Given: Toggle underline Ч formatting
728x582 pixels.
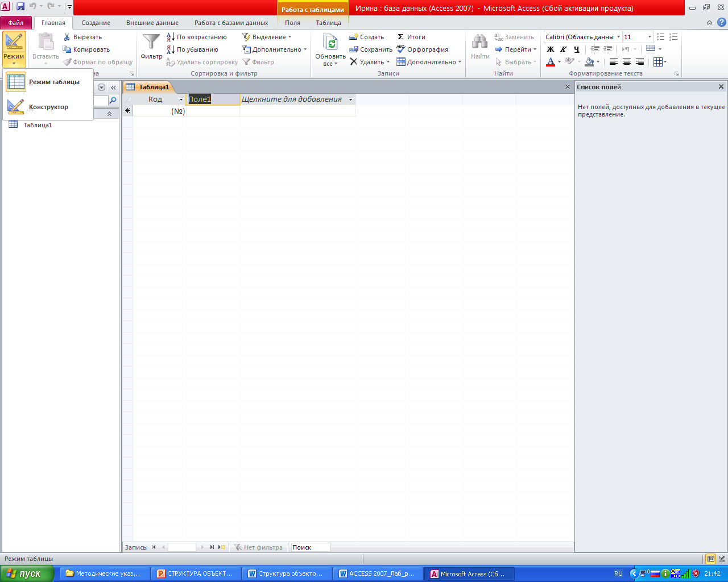Looking at the screenshot, I should tap(577, 49).
